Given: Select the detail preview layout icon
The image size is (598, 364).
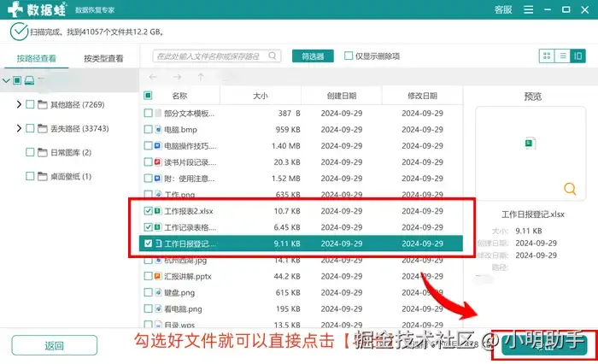Looking at the screenshot, I should click(577, 56).
